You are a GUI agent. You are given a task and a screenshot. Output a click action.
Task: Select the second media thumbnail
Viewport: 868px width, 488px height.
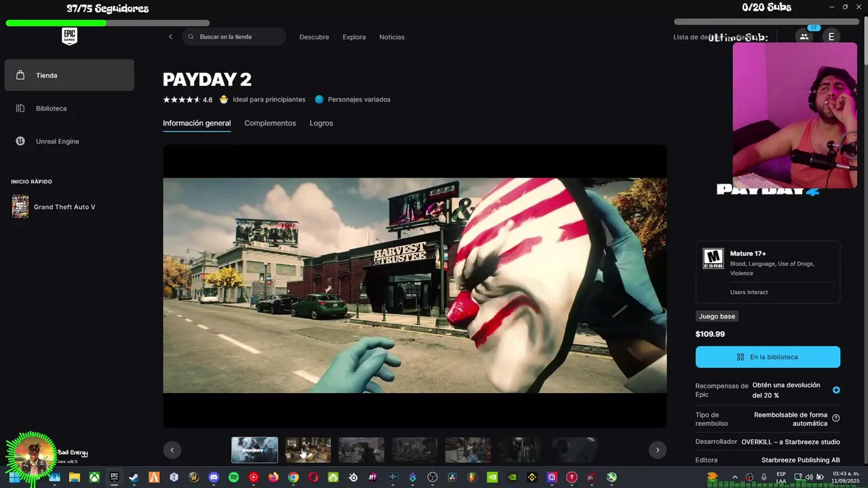click(x=308, y=450)
